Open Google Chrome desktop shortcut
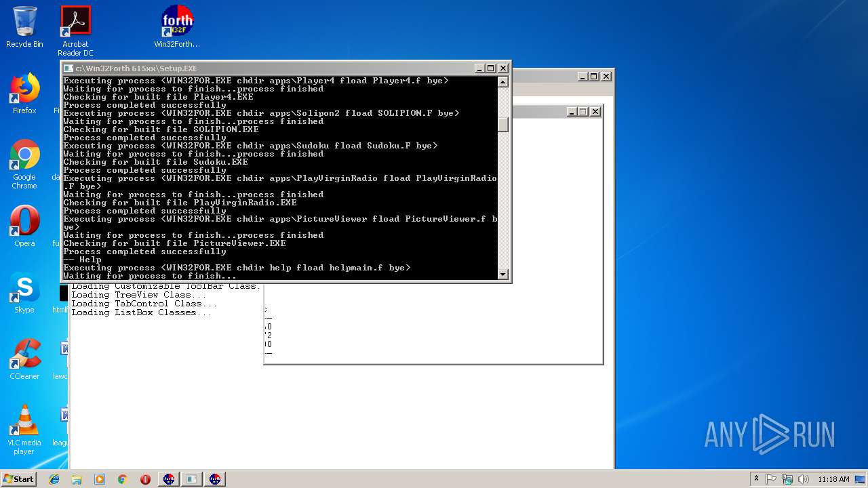Screen dimensions: 868x488 click(x=24, y=165)
